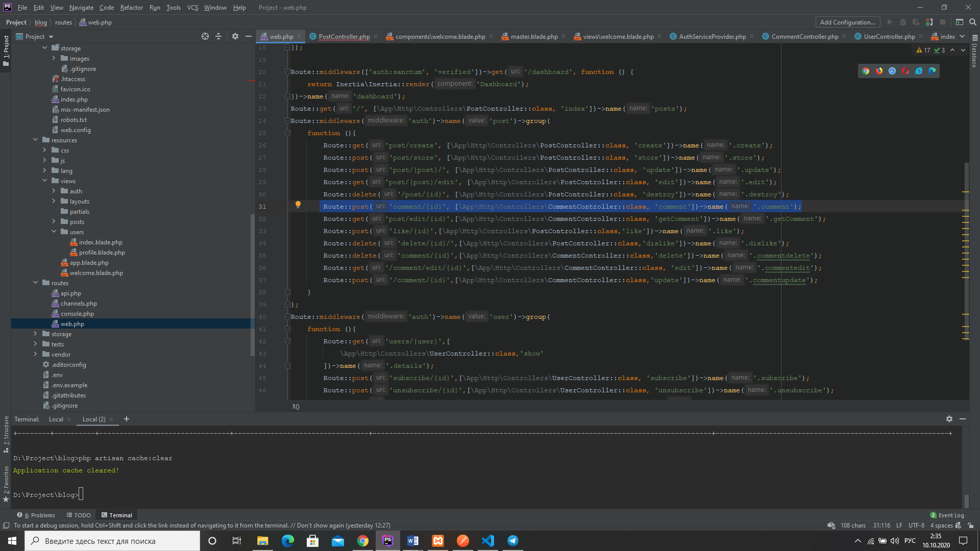Open the Refactor menu
This screenshot has width=980, height=551.
click(x=132, y=8)
